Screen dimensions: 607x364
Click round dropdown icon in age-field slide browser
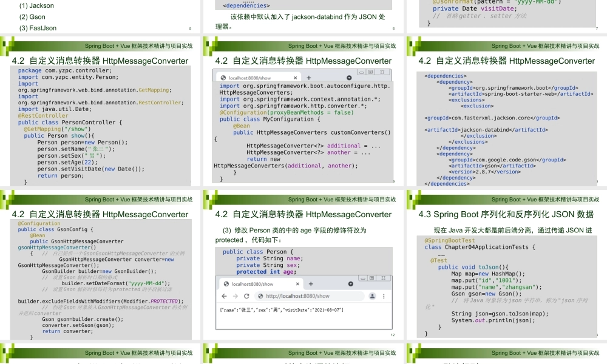(x=351, y=284)
